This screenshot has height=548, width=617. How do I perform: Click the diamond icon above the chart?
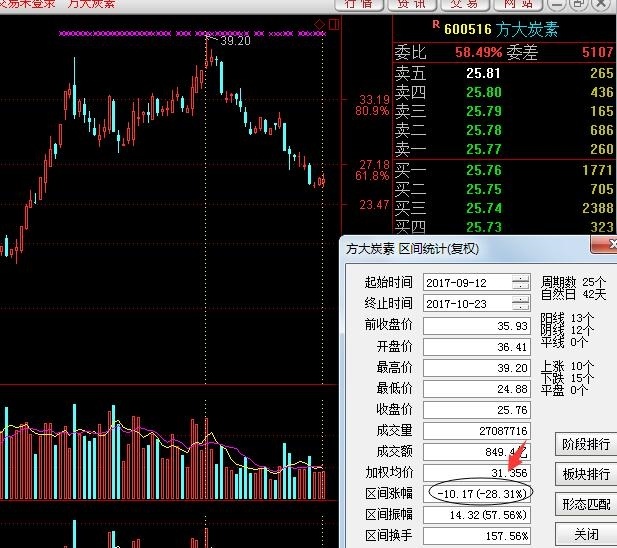pyautogui.click(x=319, y=24)
